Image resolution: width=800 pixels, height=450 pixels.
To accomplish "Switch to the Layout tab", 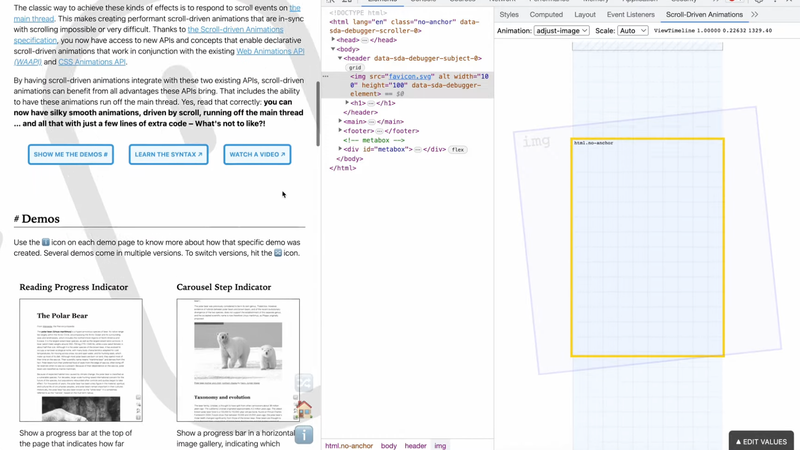I will (x=585, y=15).
